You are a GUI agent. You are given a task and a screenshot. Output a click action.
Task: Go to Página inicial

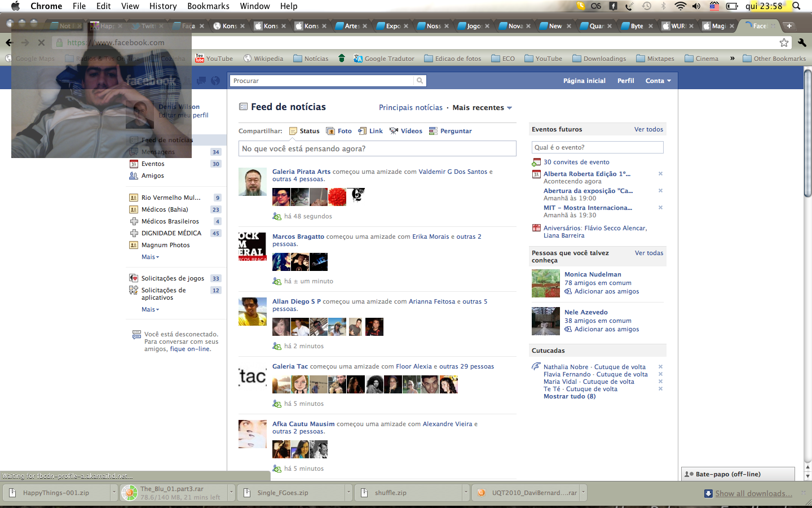584,81
